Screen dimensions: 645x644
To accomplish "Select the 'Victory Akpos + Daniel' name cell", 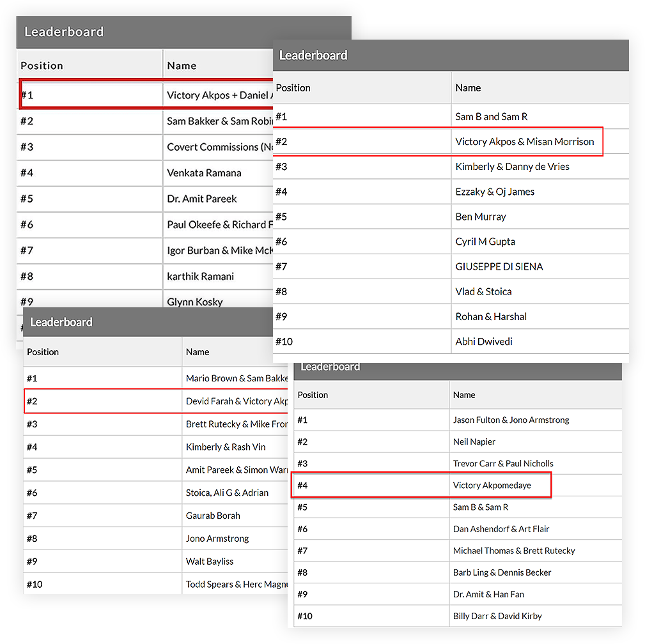I will [219, 95].
